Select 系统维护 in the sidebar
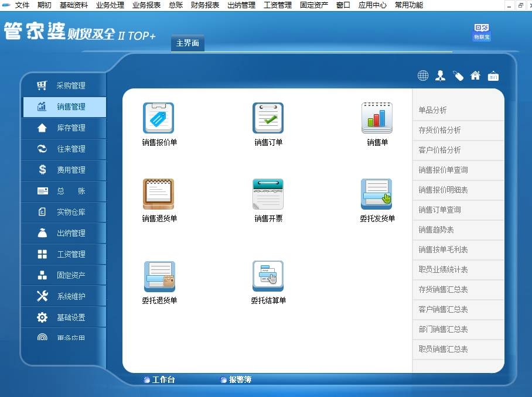The height and width of the screenshot is (397, 532). (64, 296)
